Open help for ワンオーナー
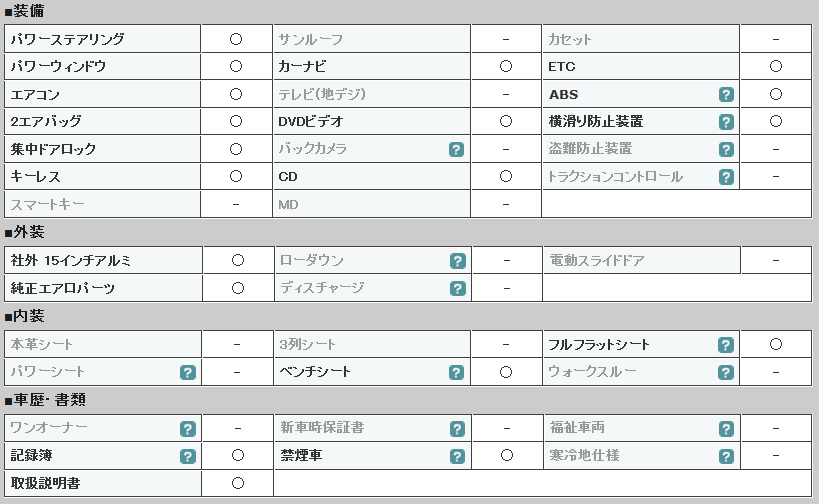The width and height of the screenshot is (819, 504). coord(188,429)
